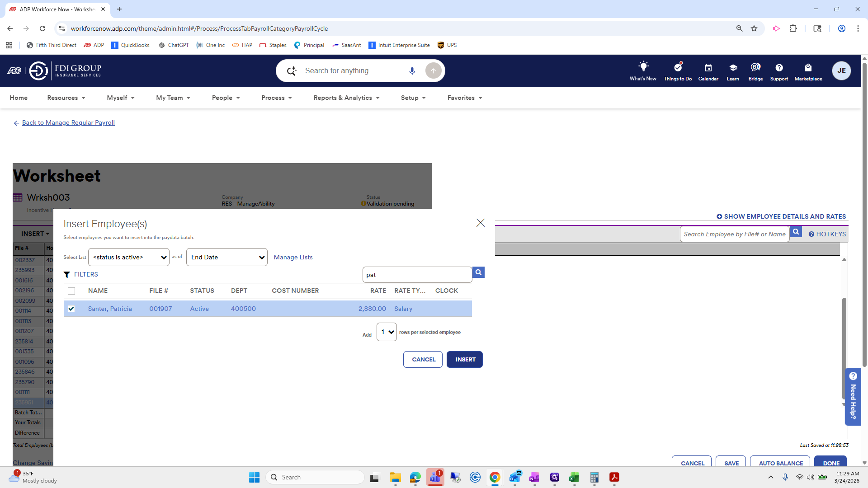This screenshot has height=488, width=868.
Task: Click the Bridge community icon
Action: point(755,68)
